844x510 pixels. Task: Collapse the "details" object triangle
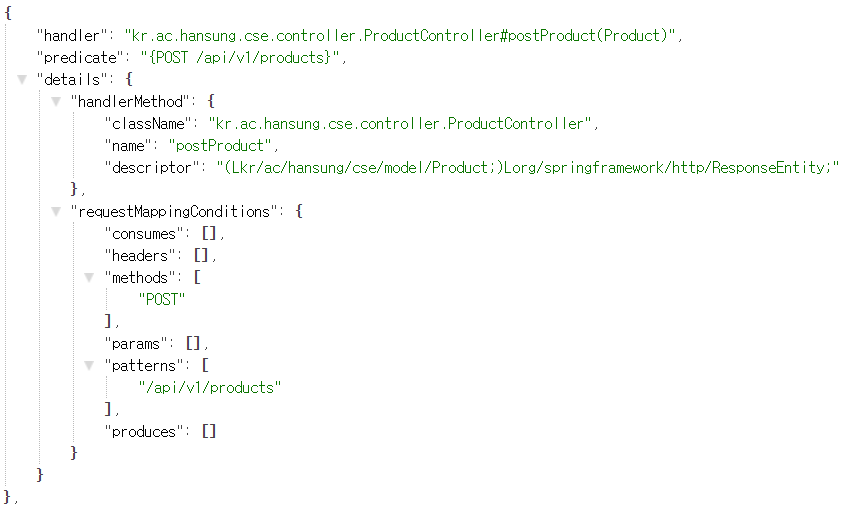pos(22,80)
